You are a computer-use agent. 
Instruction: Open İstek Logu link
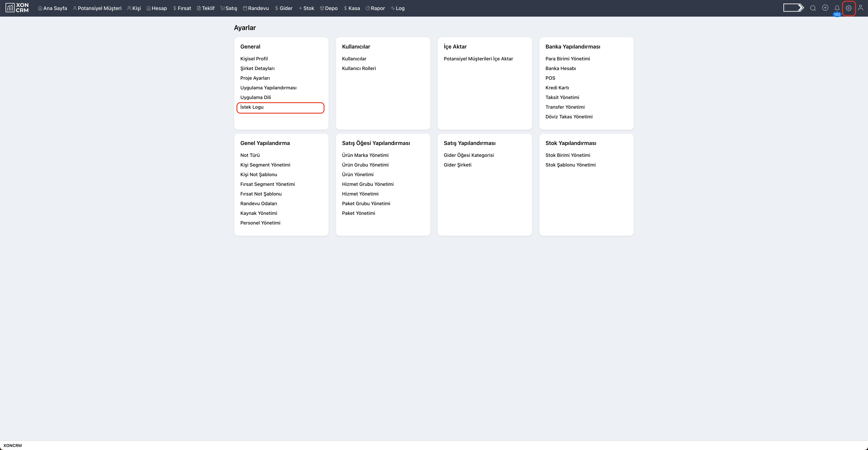pos(252,107)
